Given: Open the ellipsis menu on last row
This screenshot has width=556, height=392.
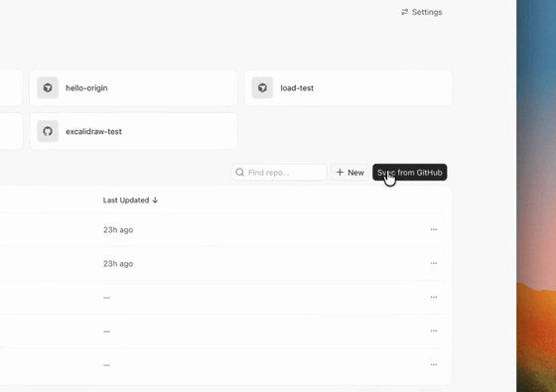Looking at the screenshot, I should coord(434,365).
